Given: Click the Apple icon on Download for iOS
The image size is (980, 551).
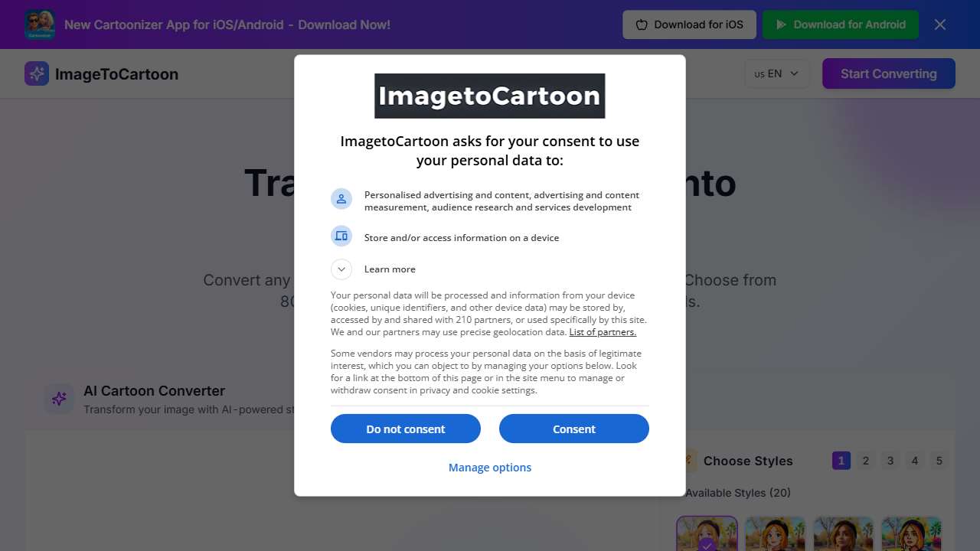Looking at the screenshot, I should (x=640, y=24).
